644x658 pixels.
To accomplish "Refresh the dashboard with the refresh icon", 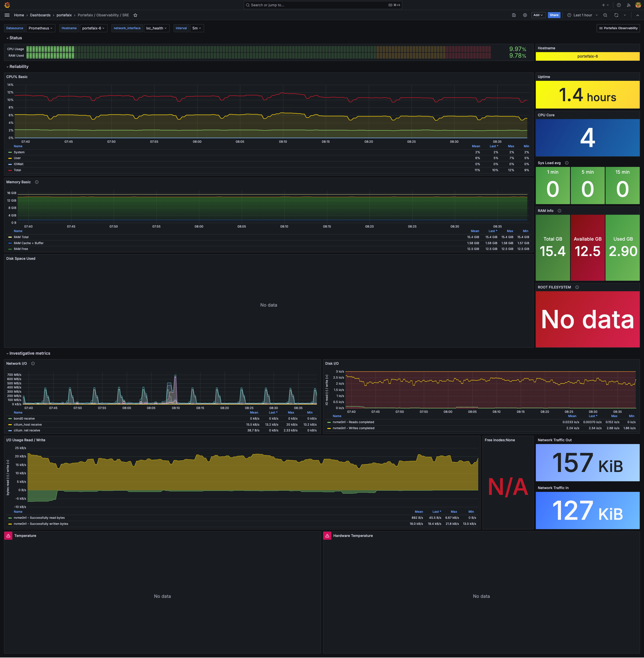I will [616, 15].
